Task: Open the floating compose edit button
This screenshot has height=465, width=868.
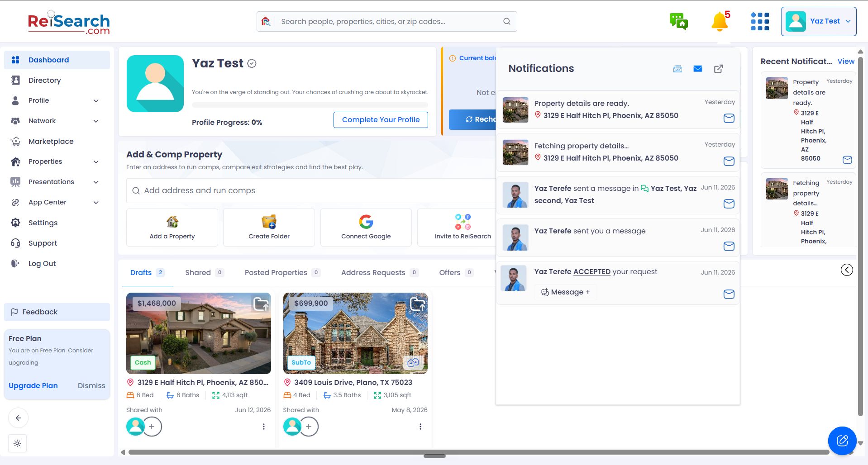Action: click(x=842, y=441)
